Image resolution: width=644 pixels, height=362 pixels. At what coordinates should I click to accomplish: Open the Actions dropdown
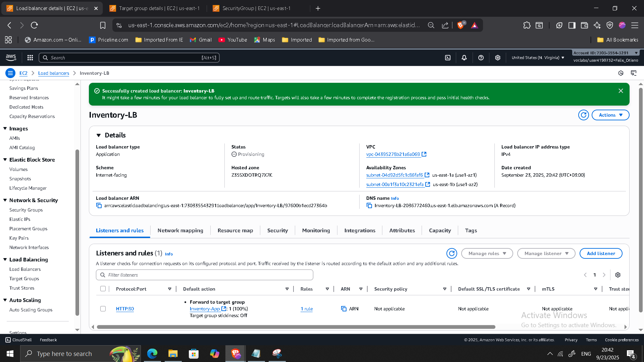(x=610, y=115)
